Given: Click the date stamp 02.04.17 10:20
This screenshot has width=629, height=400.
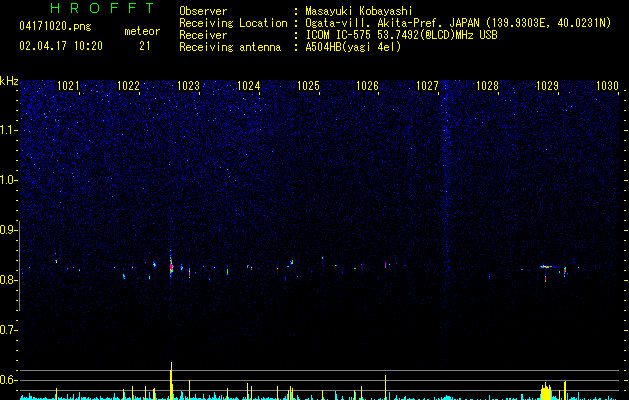Looking at the screenshot, I should coord(61,46).
